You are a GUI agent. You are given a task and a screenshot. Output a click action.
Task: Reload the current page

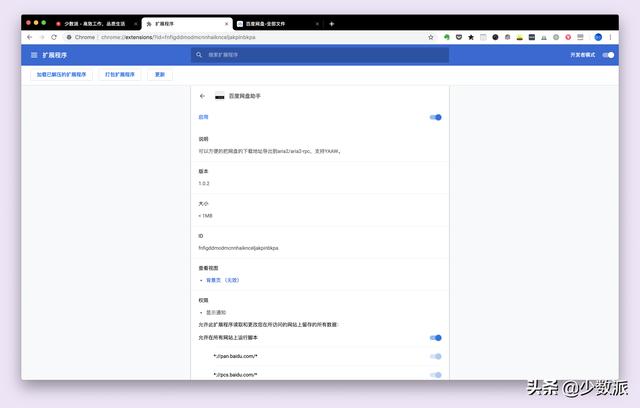tap(54, 37)
